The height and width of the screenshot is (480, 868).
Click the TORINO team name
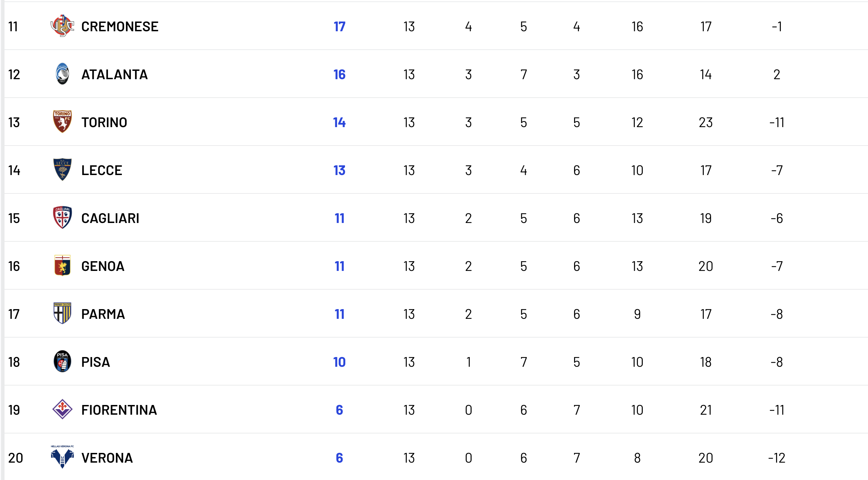pos(104,123)
